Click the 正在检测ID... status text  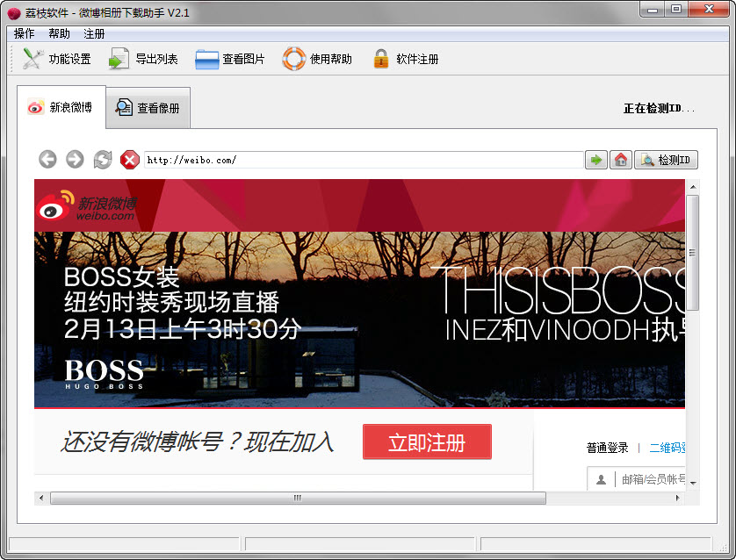659,108
